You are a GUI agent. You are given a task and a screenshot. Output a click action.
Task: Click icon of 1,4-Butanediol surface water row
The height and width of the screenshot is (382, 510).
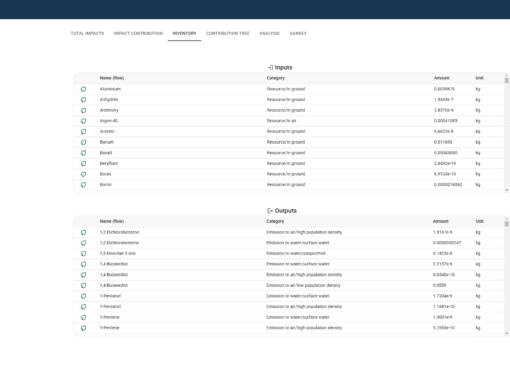(83, 264)
